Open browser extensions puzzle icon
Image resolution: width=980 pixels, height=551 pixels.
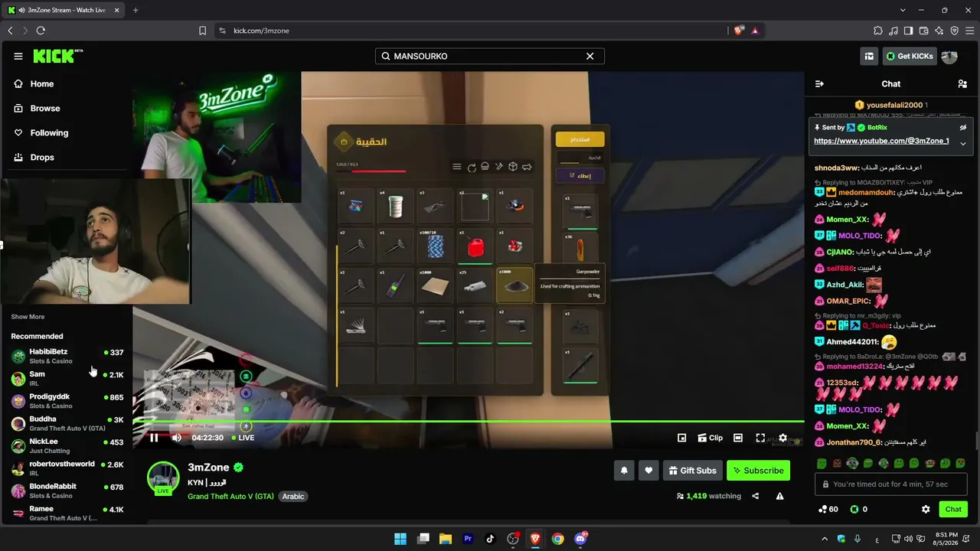(878, 31)
